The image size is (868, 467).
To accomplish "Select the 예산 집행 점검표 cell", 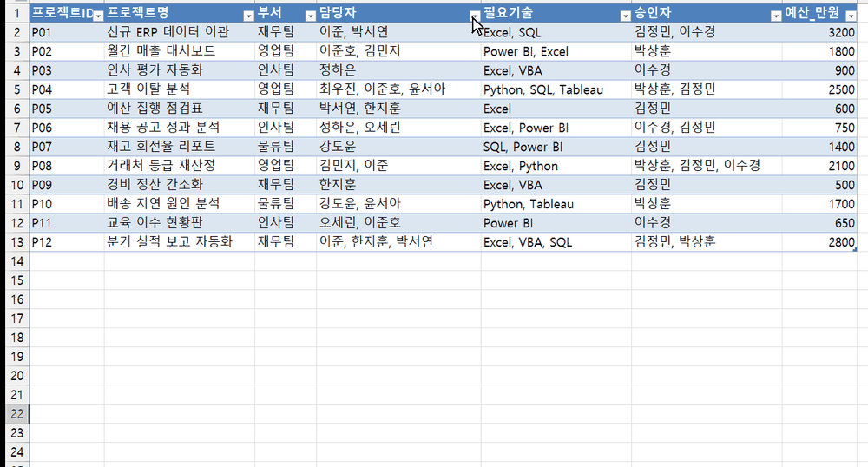I will [180, 109].
